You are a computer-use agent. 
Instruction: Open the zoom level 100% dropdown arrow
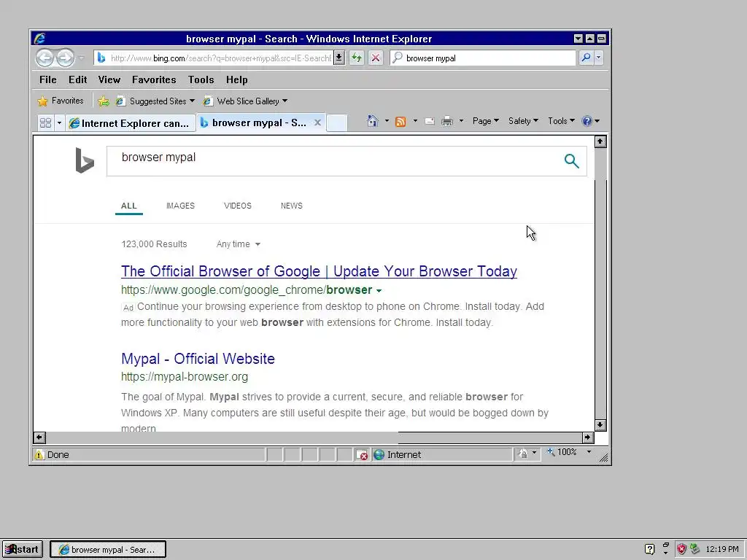pyautogui.click(x=589, y=452)
